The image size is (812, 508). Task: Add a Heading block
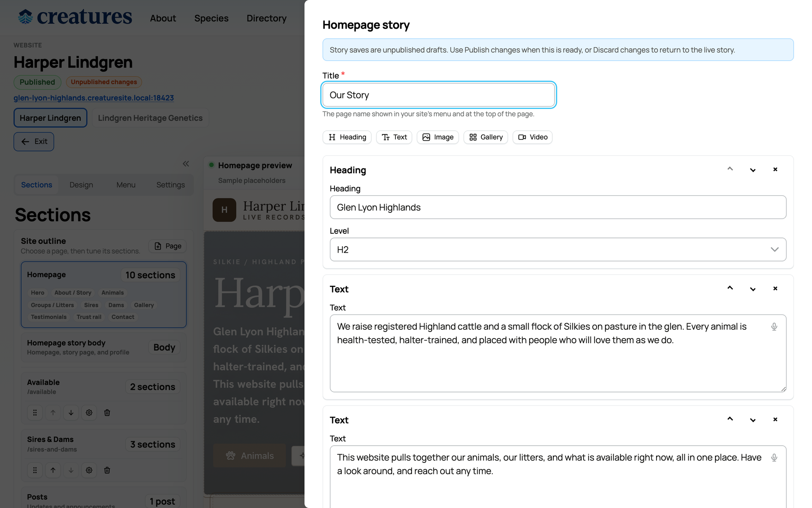(347, 137)
